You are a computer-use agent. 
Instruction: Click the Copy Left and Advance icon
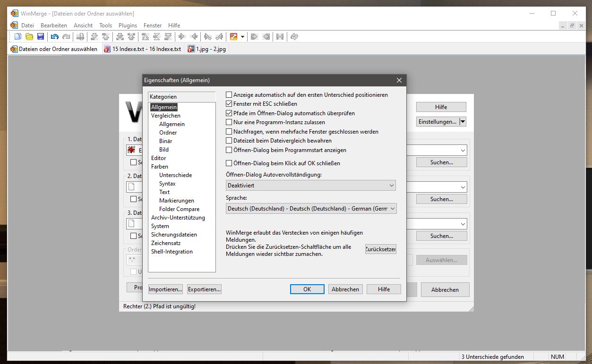pos(219,37)
